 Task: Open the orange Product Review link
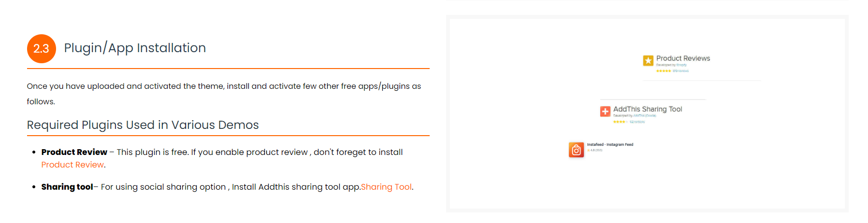72,165
